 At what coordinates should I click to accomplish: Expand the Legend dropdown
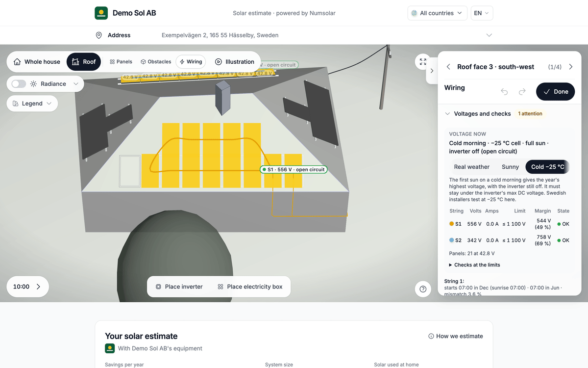32,104
